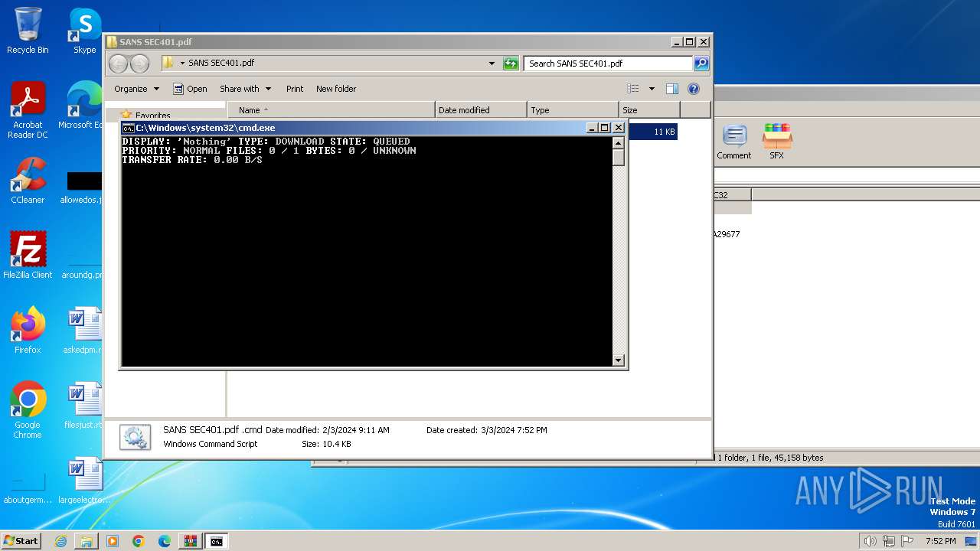Switch to Windows Explorer taskbar button
The width and height of the screenshot is (980, 551).
(x=87, y=541)
